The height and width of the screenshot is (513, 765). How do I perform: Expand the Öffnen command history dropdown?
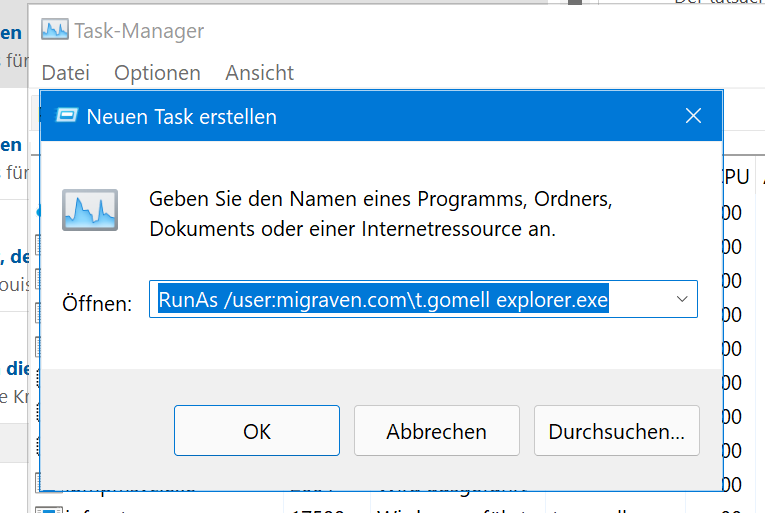pyautogui.click(x=682, y=299)
